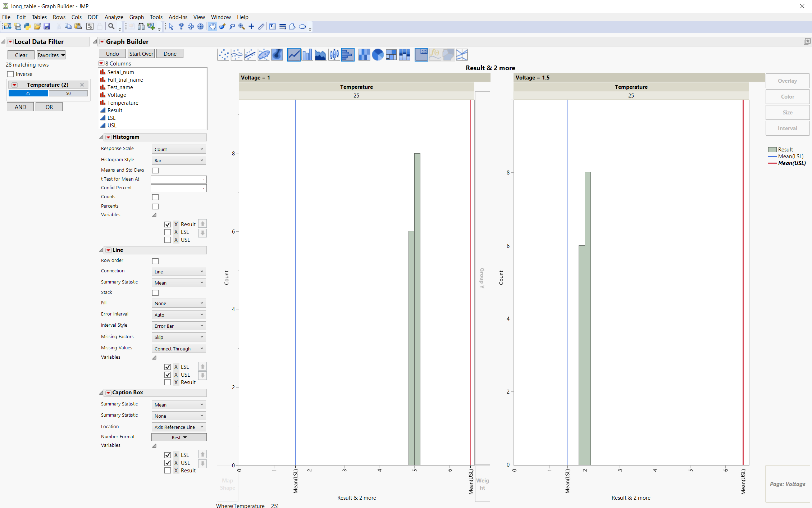Activate the Lasso tool in toolbar
Image resolution: width=812 pixels, height=508 pixels.
(232, 27)
